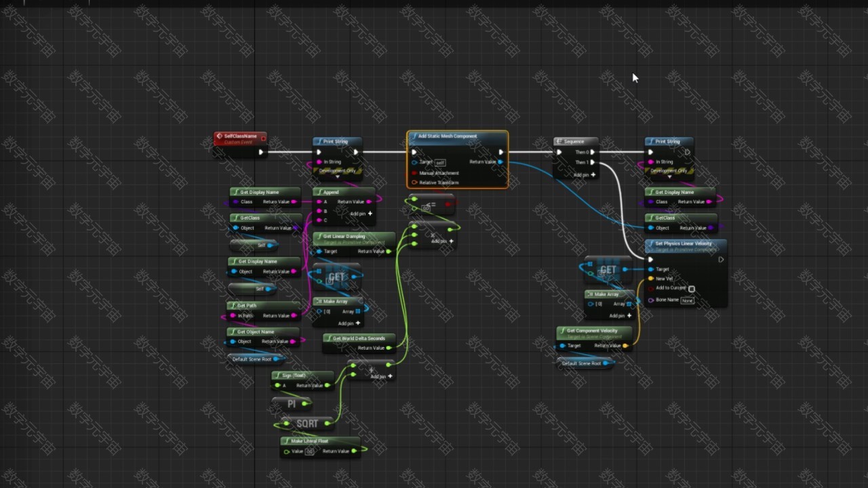Click the In Path pin on Get Path
Viewport: 868px width, 488px height.
coord(233,315)
